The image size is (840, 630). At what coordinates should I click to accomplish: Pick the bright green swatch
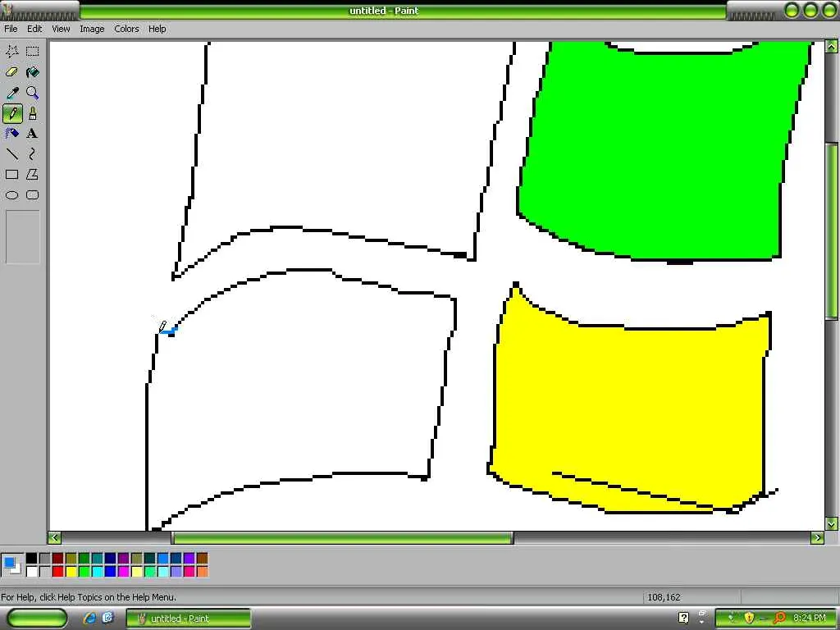click(x=84, y=572)
